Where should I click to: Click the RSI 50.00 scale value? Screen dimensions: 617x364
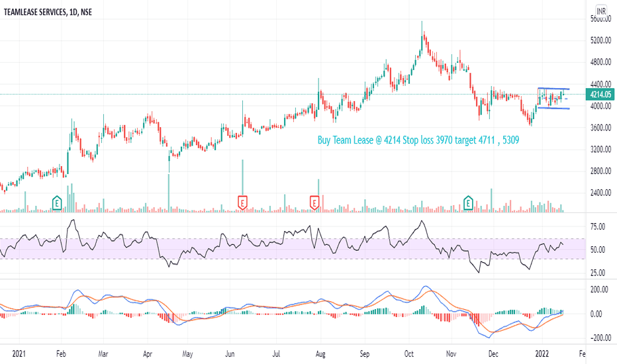(x=598, y=250)
